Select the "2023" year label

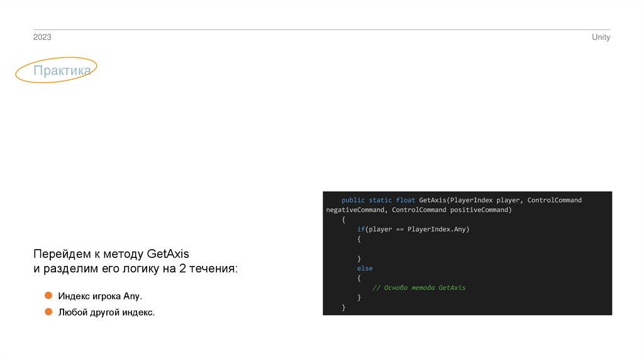pos(42,38)
